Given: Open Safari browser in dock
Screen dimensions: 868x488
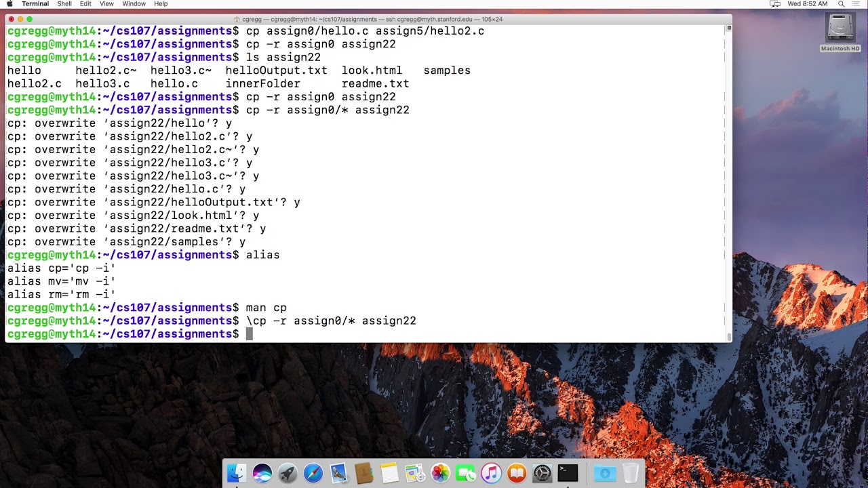Looking at the screenshot, I should click(x=313, y=473).
